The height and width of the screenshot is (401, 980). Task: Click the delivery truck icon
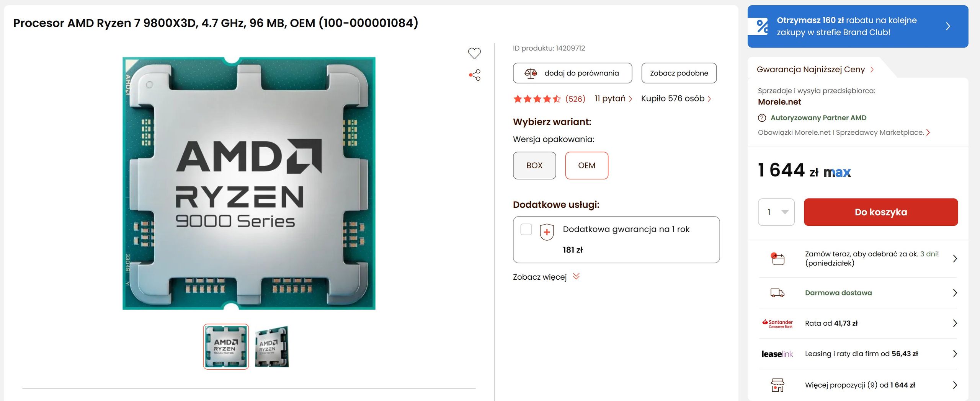point(777,293)
